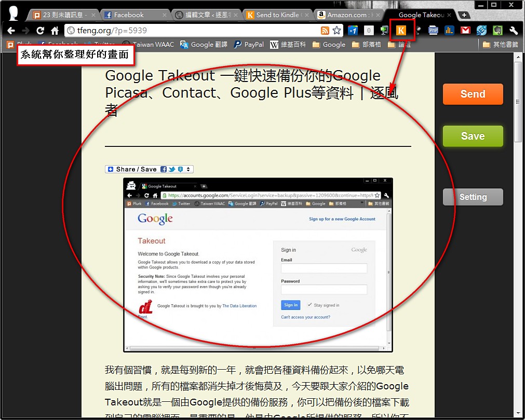Image resolution: width=525 pixels, height=420 pixels.
Task: Close the Send to Kindle tab
Action: (x=307, y=15)
